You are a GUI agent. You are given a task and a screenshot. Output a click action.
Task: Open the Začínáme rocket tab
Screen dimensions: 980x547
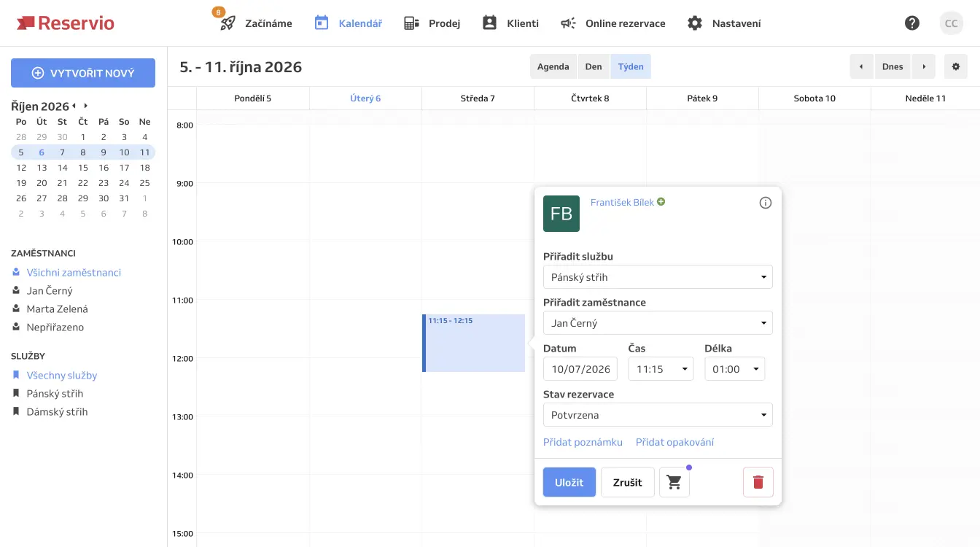pos(256,23)
